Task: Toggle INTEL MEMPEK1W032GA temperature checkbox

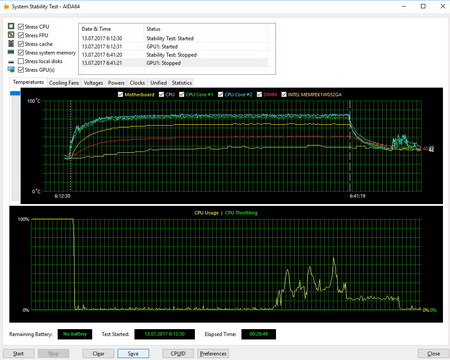Action: (x=284, y=95)
